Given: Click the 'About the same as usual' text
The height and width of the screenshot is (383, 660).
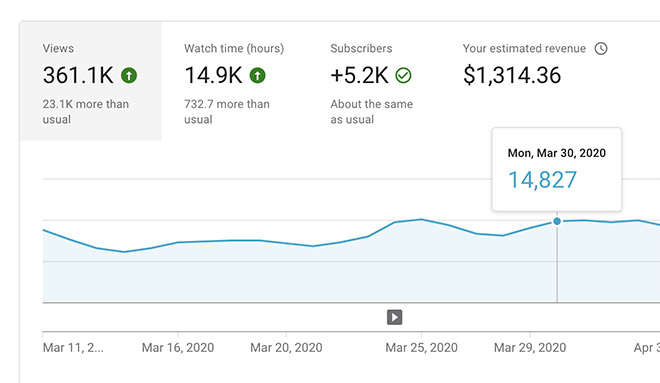Looking at the screenshot, I should pyautogui.click(x=372, y=112).
